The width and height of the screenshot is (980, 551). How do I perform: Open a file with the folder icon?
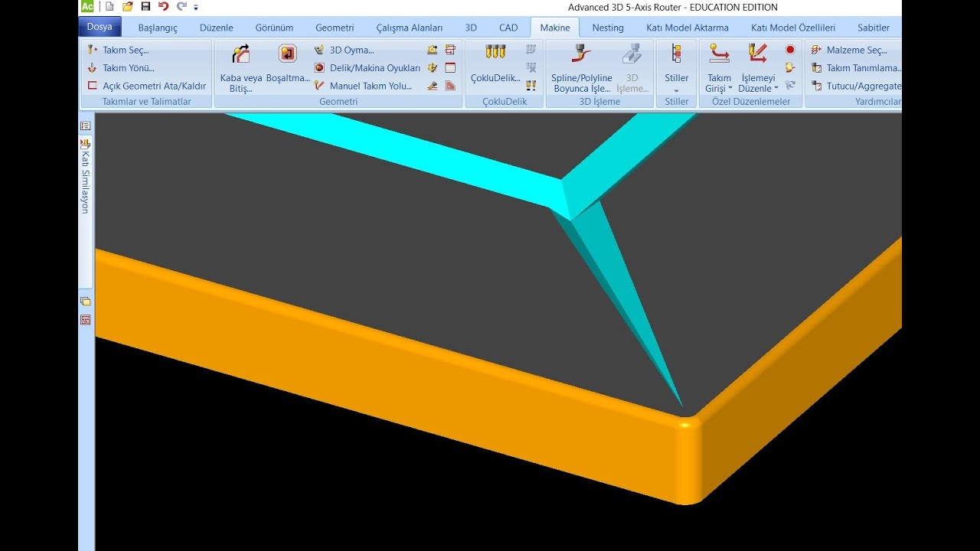128,7
